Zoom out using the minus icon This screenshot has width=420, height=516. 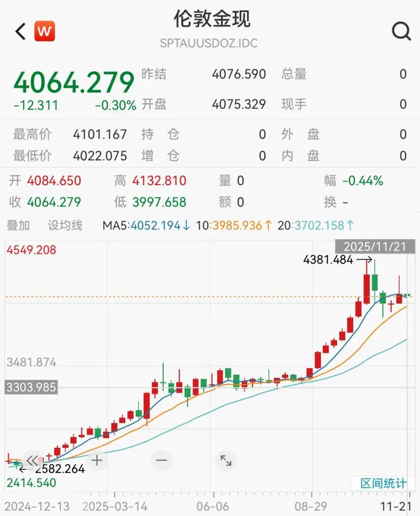161,460
